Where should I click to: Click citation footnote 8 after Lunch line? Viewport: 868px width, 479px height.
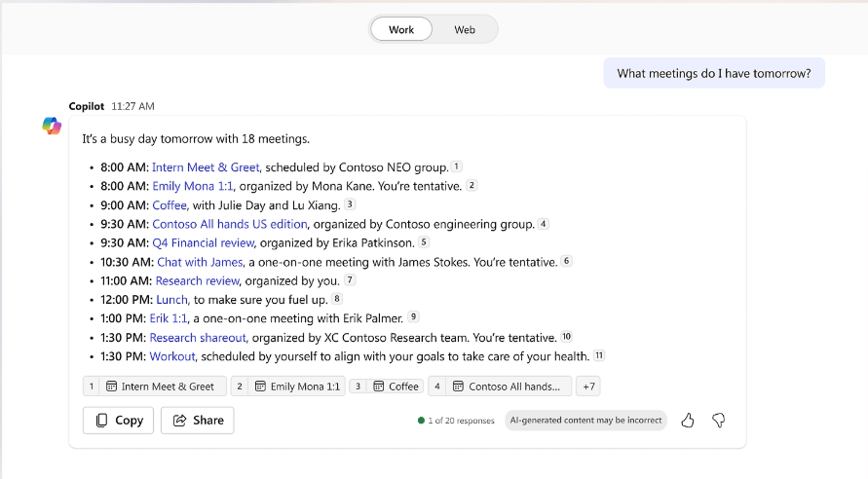(337, 299)
